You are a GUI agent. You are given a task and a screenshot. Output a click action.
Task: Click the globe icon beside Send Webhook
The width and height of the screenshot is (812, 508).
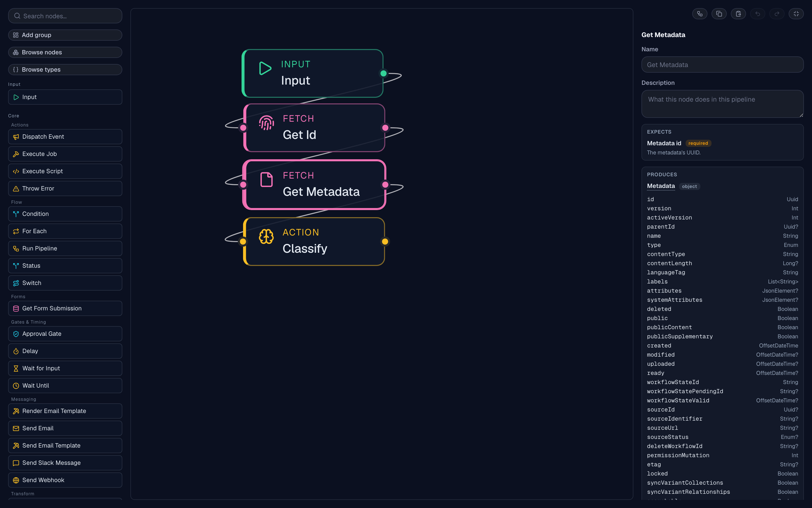(16, 480)
